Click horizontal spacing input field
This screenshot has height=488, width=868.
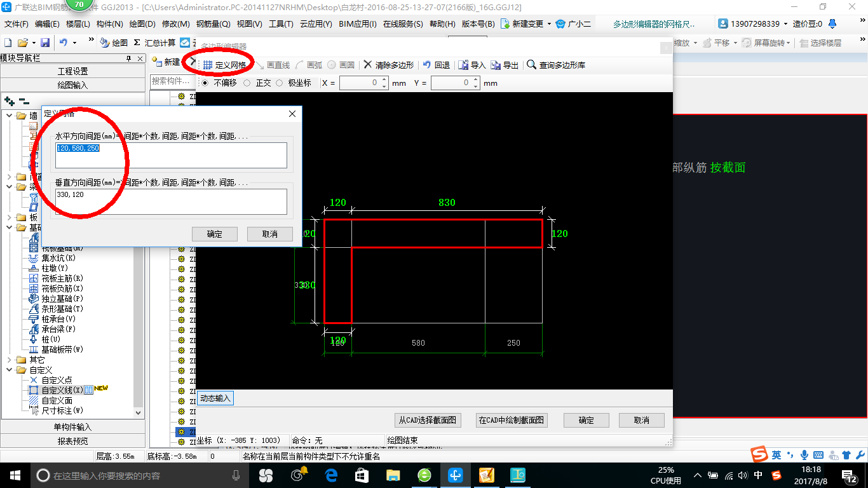171,155
